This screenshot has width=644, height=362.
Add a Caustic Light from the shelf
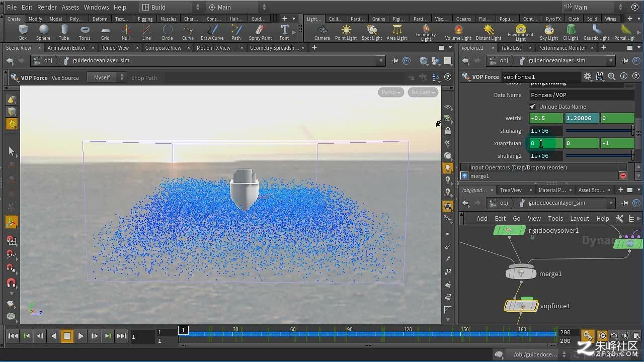(597, 33)
